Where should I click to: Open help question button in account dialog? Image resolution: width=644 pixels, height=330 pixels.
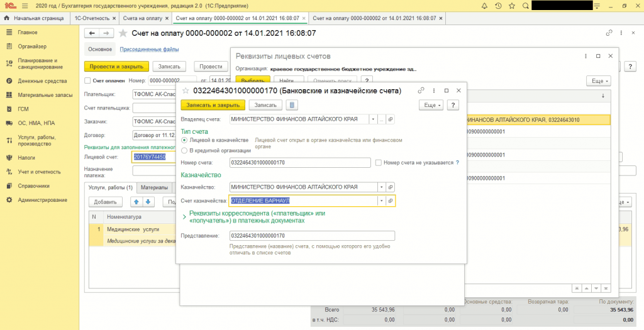(453, 105)
